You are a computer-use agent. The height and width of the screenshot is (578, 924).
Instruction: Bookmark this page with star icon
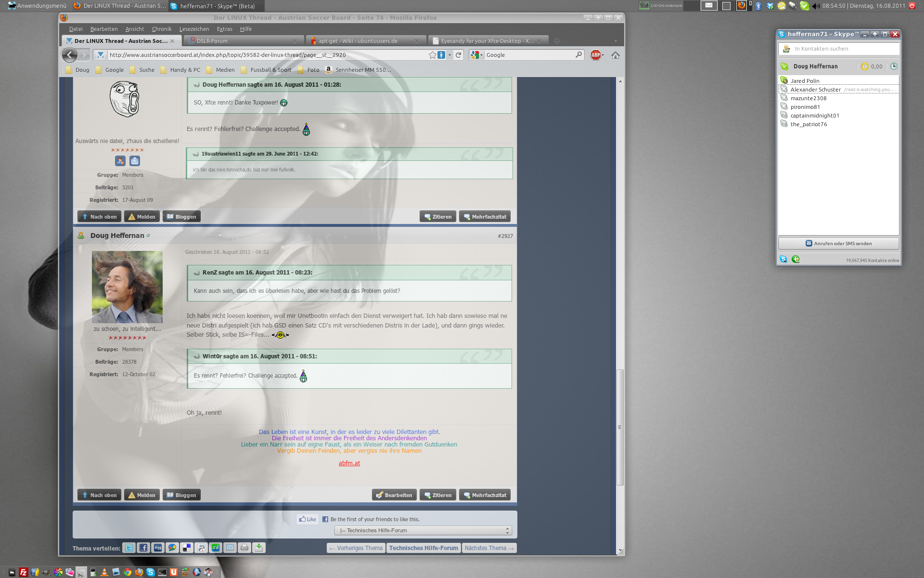tap(432, 55)
